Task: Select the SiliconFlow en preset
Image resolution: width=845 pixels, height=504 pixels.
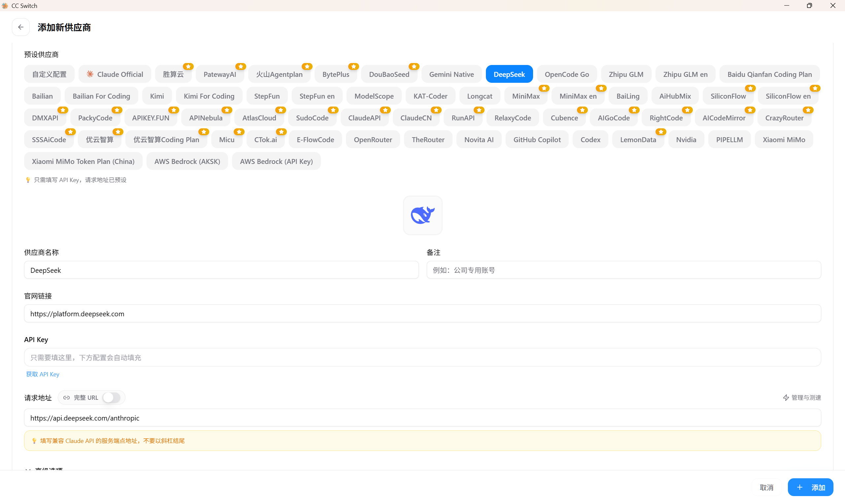Action: (x=788, y=96)
